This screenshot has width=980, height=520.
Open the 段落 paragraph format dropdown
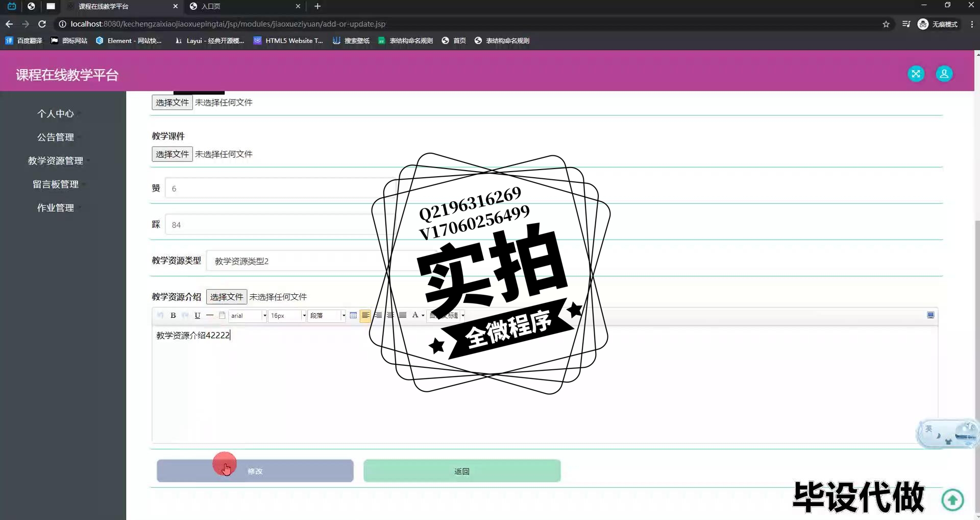click(327, 316)
